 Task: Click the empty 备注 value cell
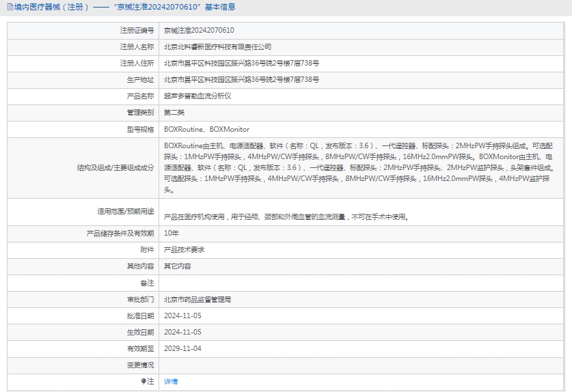click(x=362, y=283)
